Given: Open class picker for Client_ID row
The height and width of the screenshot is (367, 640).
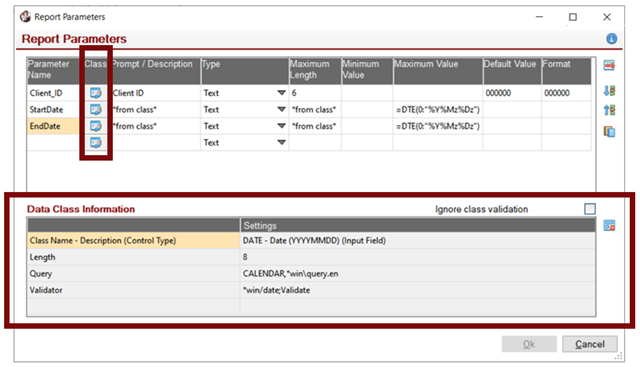Looking at the screenshot, I should pyautogui.click(x=96, y=93).
